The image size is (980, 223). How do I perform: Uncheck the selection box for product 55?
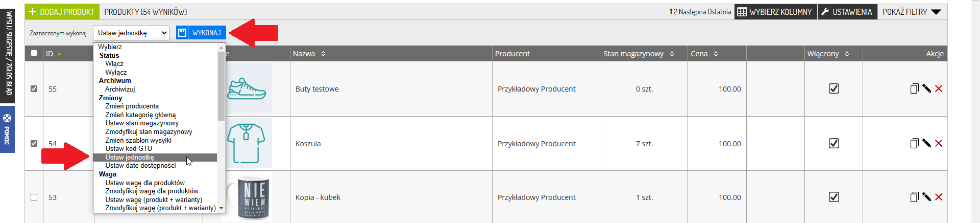(34, 88)
